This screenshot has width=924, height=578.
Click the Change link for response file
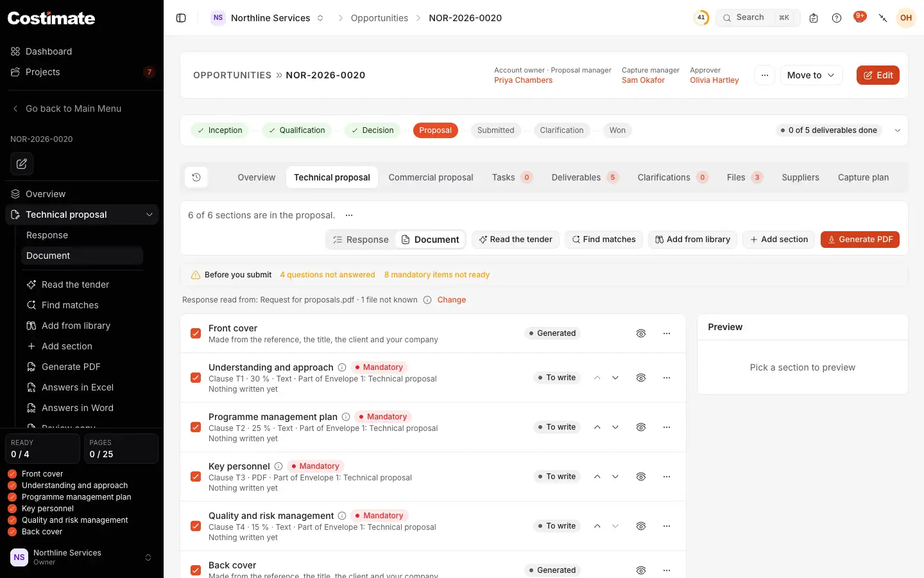coord(452,300)
